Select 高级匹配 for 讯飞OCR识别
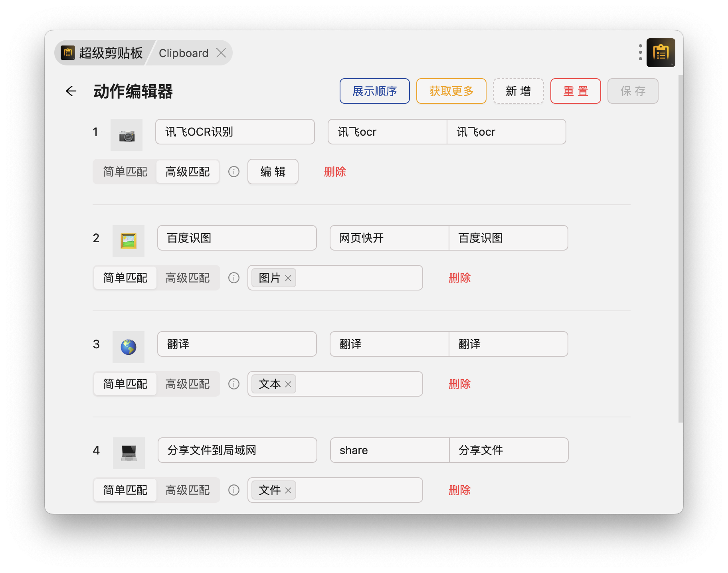728x573 pixels. pyautogui.click(x=188, y=172)
